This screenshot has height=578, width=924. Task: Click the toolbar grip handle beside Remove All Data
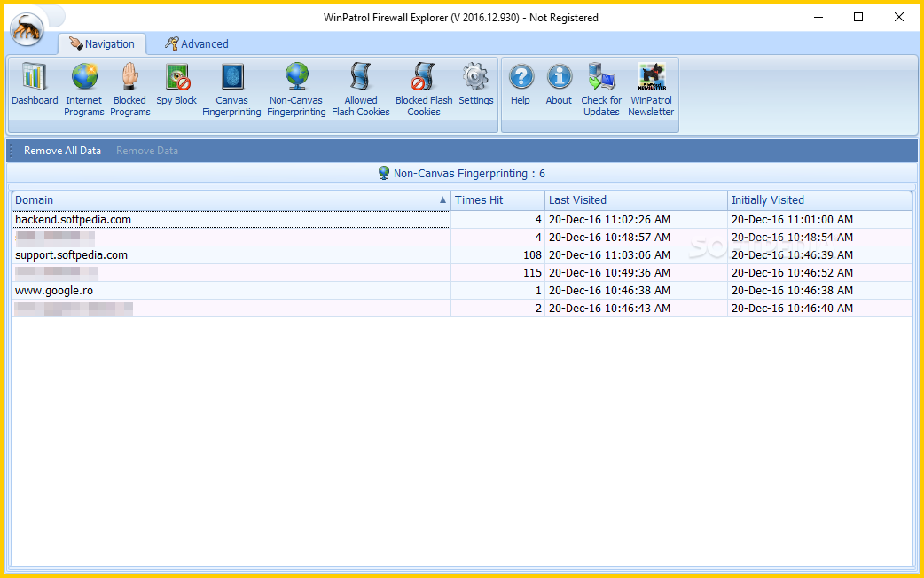coord(12,151)
